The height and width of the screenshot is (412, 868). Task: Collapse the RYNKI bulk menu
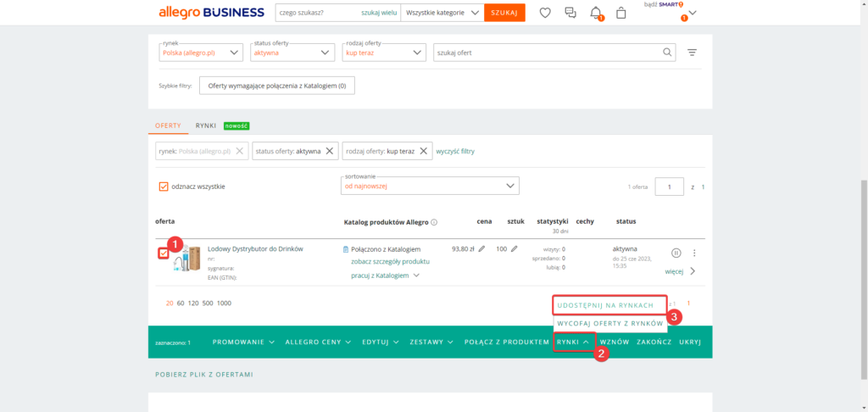point(574,342)
